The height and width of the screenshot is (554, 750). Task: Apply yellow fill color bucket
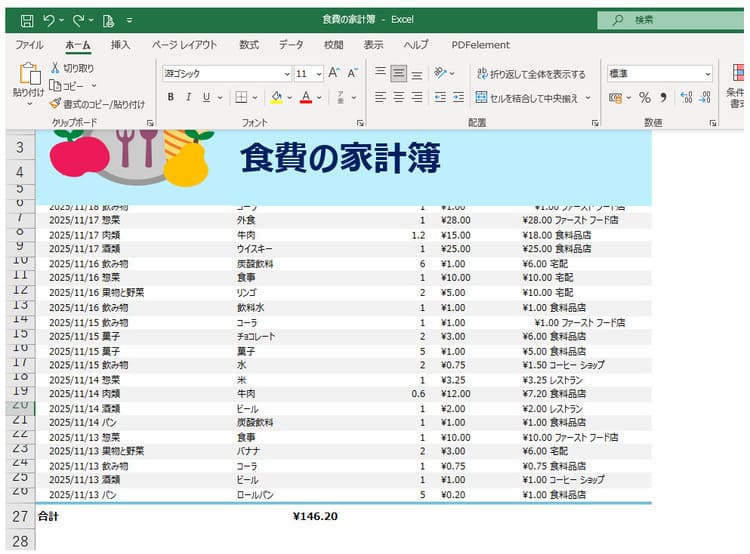click(276, 98)
